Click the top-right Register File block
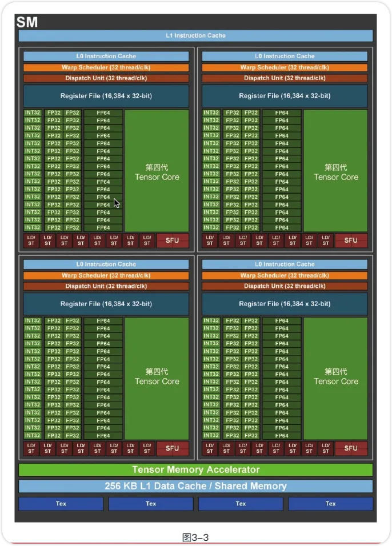Viewport: 392px width, 546px height. (x=285, y=96)
